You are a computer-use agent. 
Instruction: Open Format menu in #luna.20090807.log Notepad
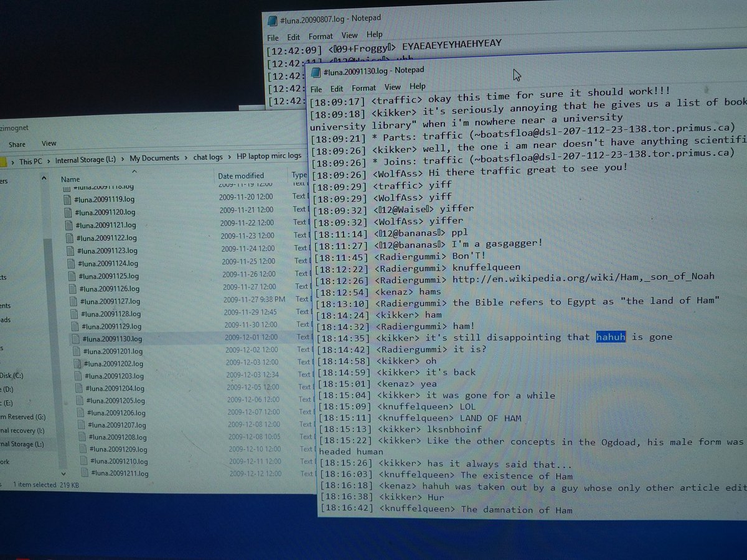coord(321,36)
